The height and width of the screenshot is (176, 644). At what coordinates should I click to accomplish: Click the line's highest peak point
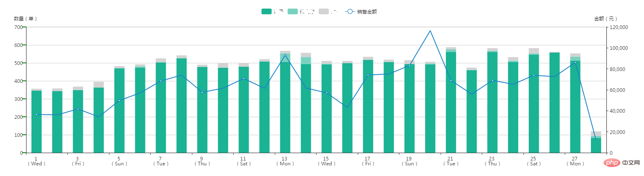[430, 31]
